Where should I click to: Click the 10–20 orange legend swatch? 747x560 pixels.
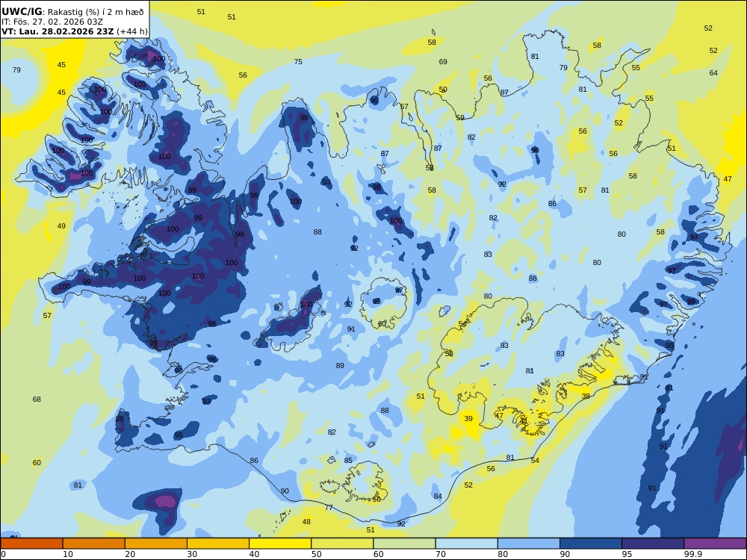pos(94,544)
